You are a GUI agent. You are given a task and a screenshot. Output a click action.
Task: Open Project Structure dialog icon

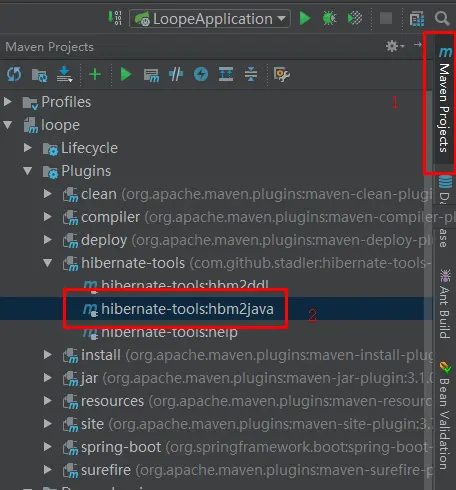[417, 19]
